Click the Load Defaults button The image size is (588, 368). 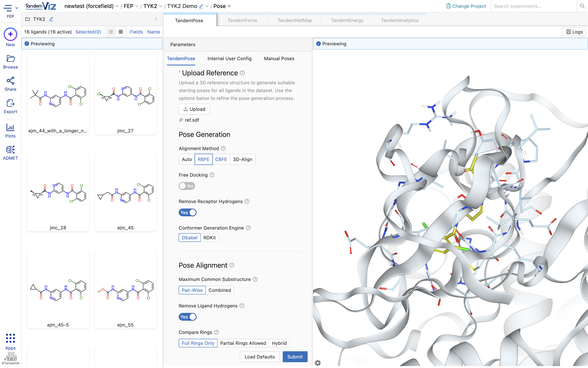[260, 357]
